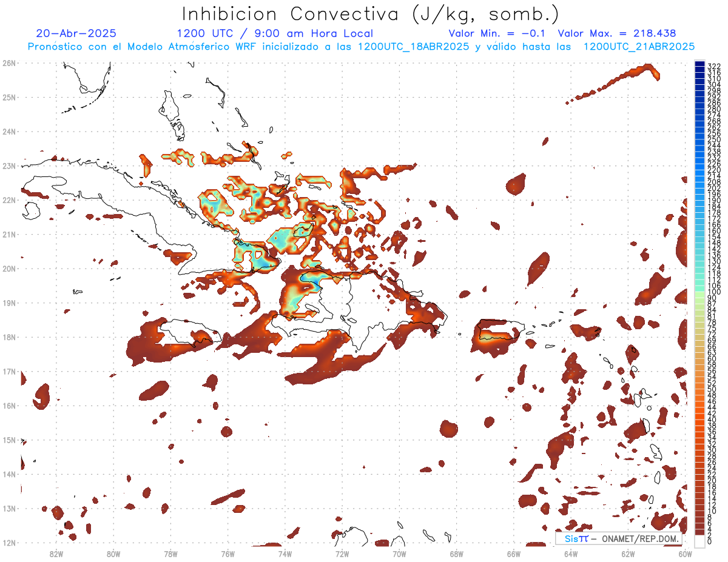Click the "15N" latitude label

point(8,440)
